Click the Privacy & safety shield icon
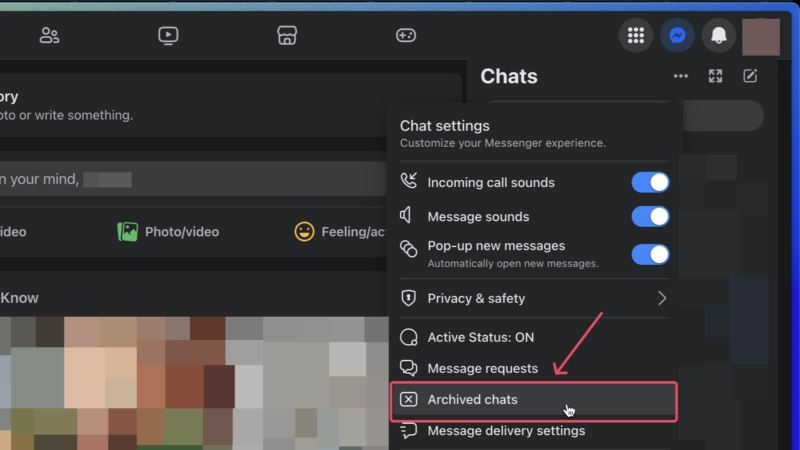Screen dimensions: 800x450 click(409, 298)
